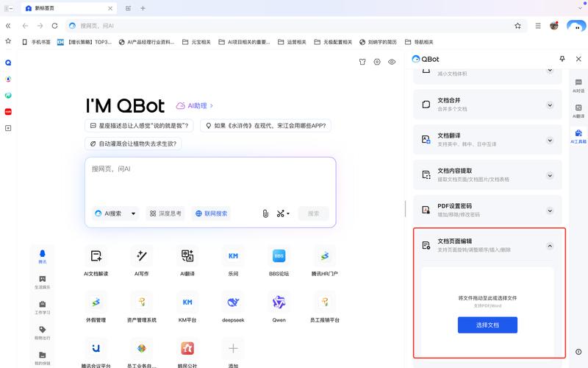Click the blue QBot toolbar icon
The image size is (588, 368).
coord(576,26)
